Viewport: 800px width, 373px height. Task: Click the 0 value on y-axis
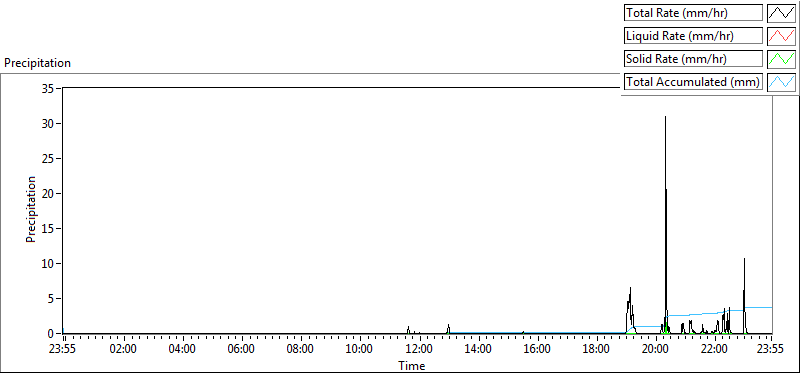[x=52, y=334]
